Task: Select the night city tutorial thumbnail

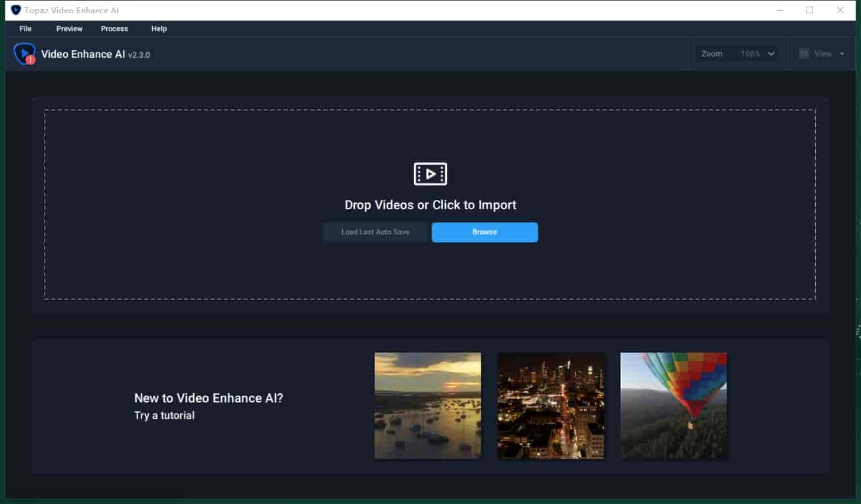Action: (551, 405)
